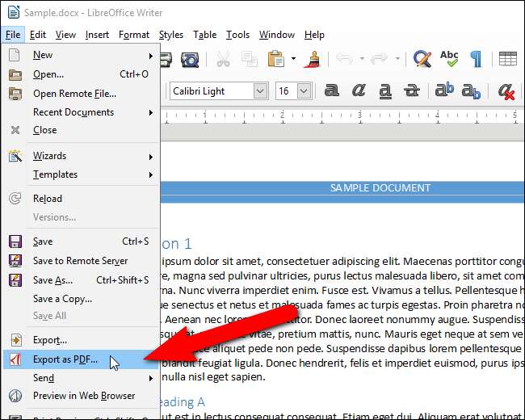
Task: Expand the Paste options dropdown arrow
Action: click(x=292, y=59)
